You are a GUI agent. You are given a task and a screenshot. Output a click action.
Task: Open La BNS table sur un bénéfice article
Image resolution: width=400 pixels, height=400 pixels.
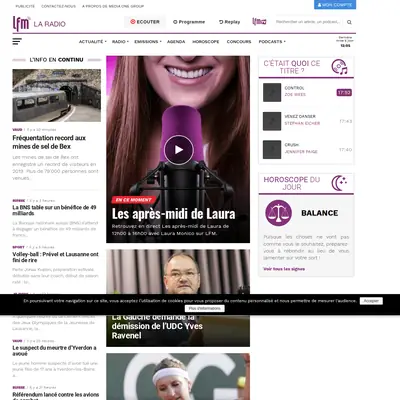[x=54, y=210]
